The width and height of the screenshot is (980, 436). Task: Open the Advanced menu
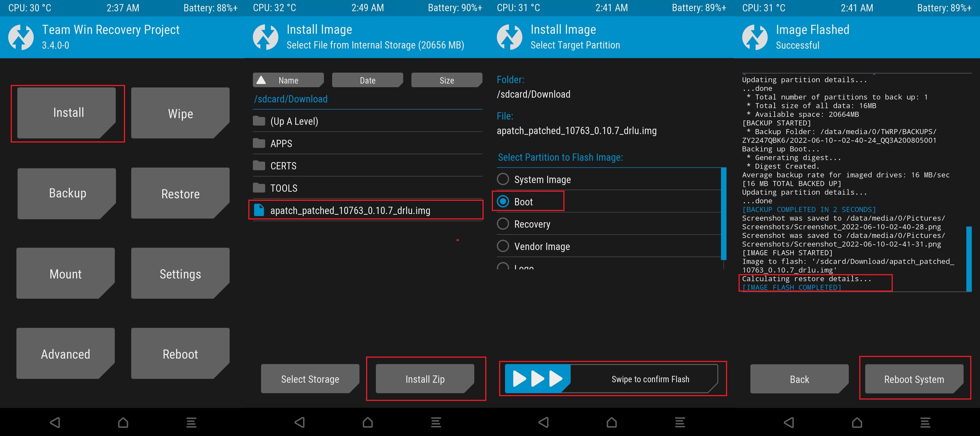66,354
